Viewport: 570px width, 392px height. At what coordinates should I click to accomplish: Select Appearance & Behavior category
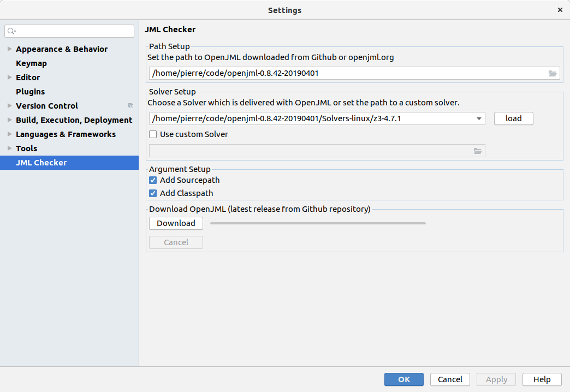[x=62, y=49]
